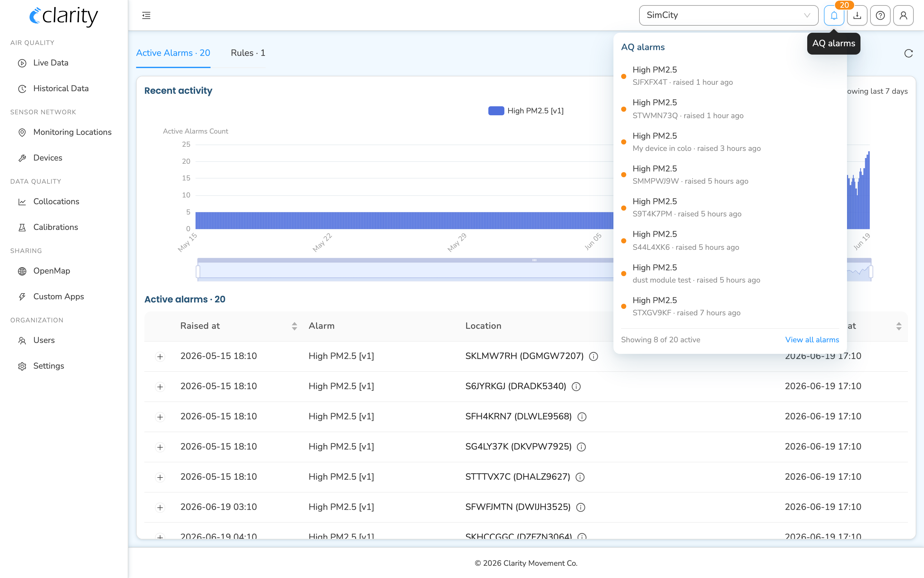Show info for SG4LY37K (DKVPW7925)

coord(581,447)
